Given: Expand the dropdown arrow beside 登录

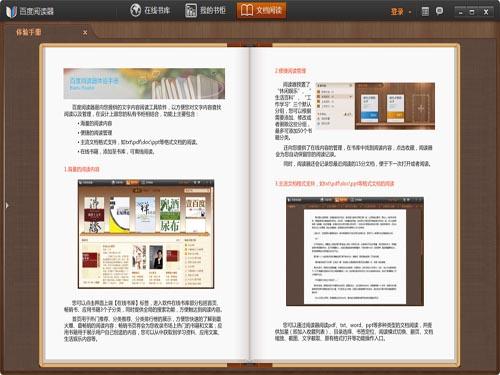Looking at the screenshot, I should coord(410,12).
